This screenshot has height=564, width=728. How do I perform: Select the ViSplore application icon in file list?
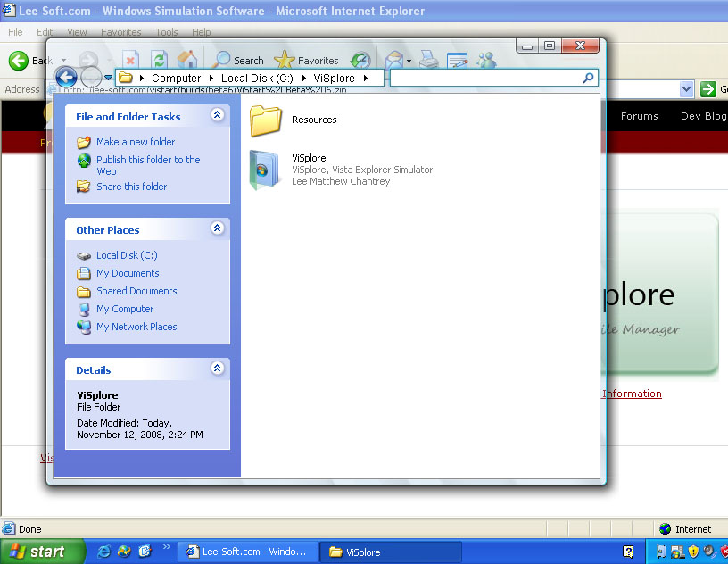265,170
